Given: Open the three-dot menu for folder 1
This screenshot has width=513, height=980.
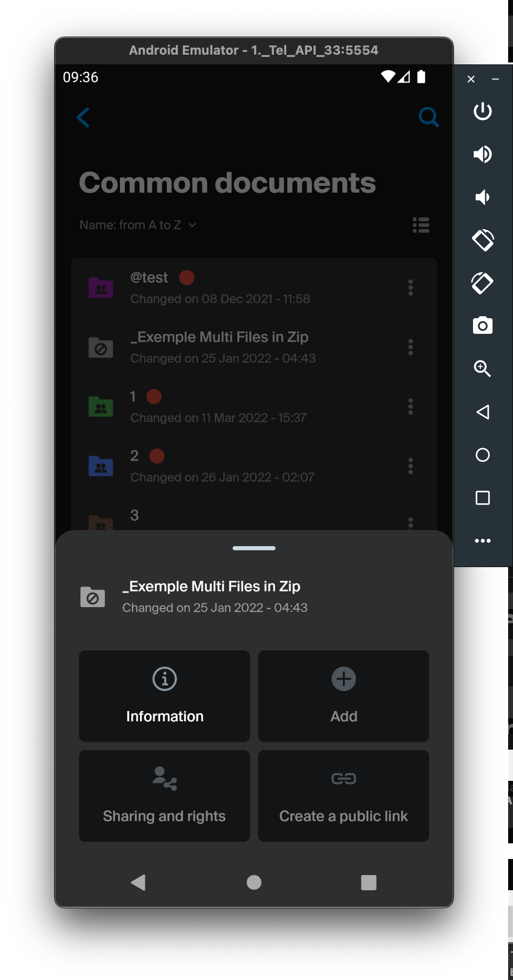Looking at the screenshot, I should [x=411, y=407].
